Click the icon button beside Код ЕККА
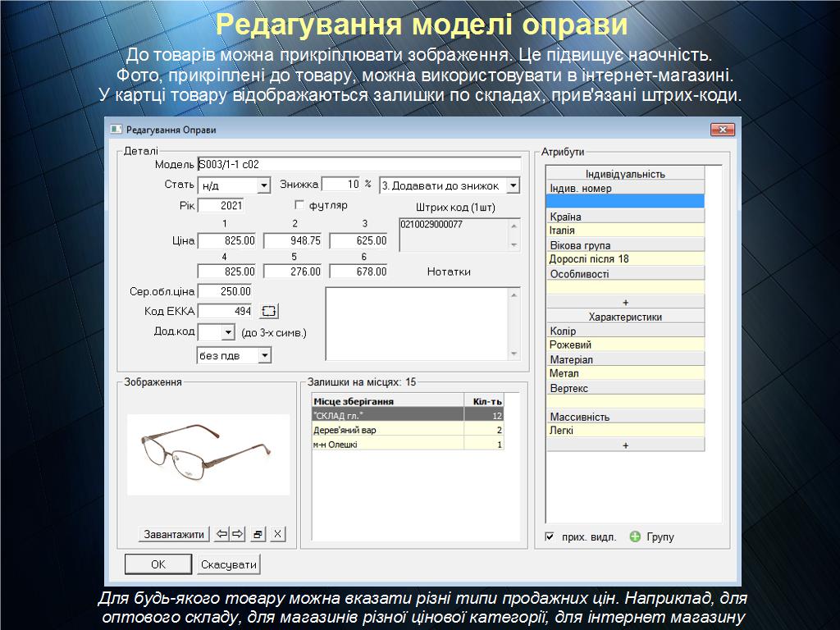 click(270, 311)
